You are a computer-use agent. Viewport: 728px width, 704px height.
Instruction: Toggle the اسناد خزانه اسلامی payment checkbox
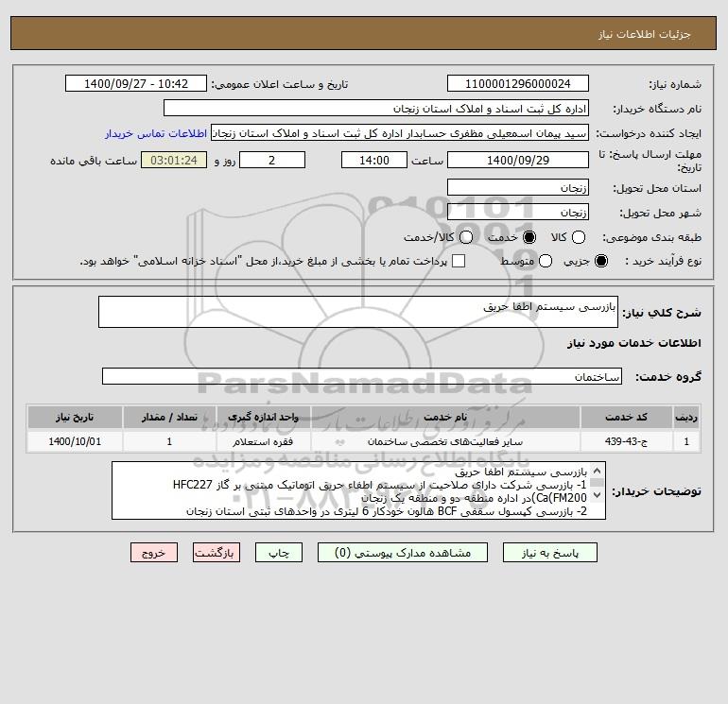coord(459,261)
